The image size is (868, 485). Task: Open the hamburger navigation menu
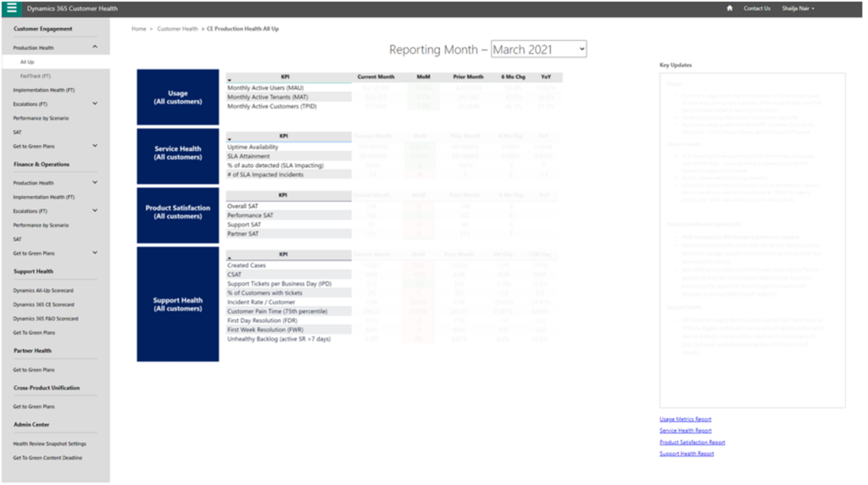(11, 8)
